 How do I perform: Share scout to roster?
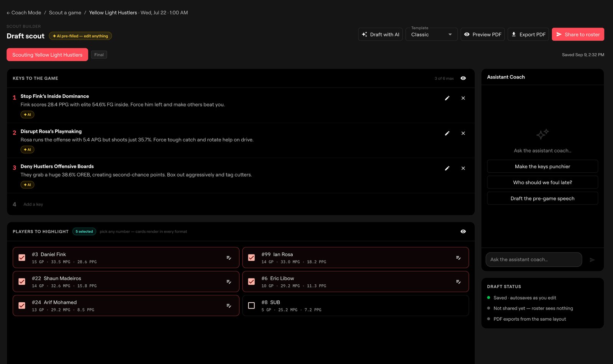click(578, 34)
